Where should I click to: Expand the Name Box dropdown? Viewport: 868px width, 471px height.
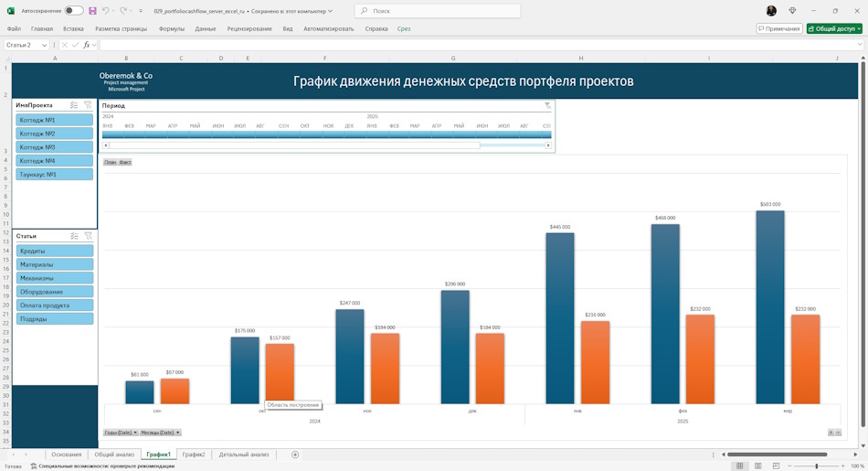pos(44,45)
